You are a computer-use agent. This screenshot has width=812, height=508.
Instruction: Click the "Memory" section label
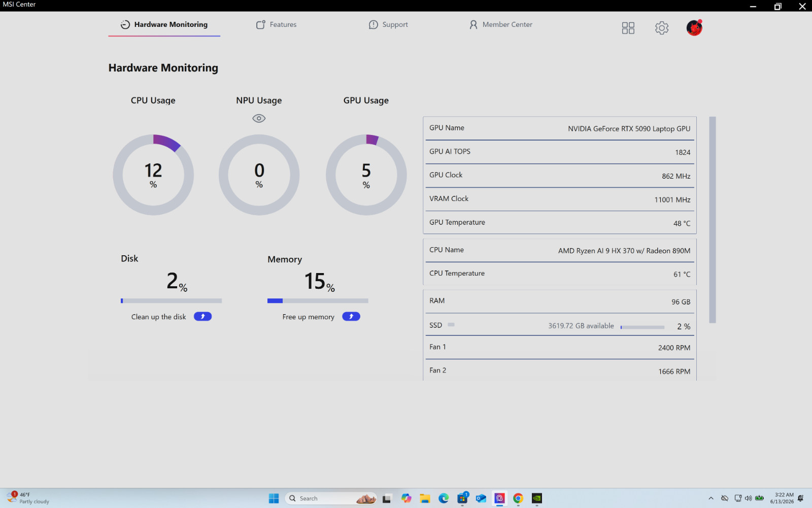click(285, 259)
